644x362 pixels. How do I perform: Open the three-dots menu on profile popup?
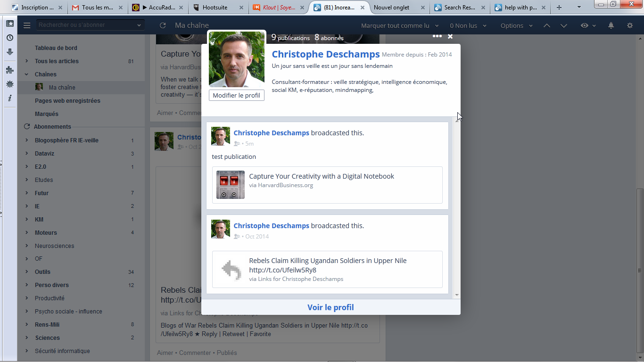click(x=437, y=36)
